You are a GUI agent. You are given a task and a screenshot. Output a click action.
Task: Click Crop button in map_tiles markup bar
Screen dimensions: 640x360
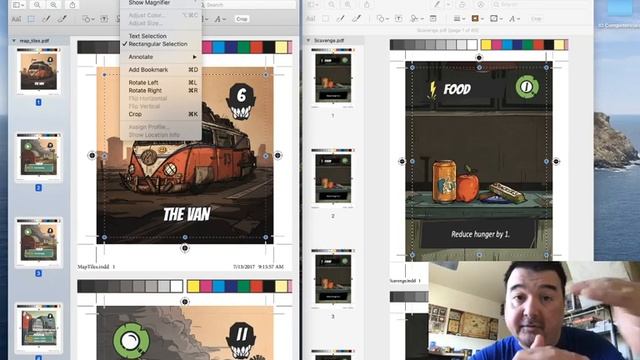242,19
